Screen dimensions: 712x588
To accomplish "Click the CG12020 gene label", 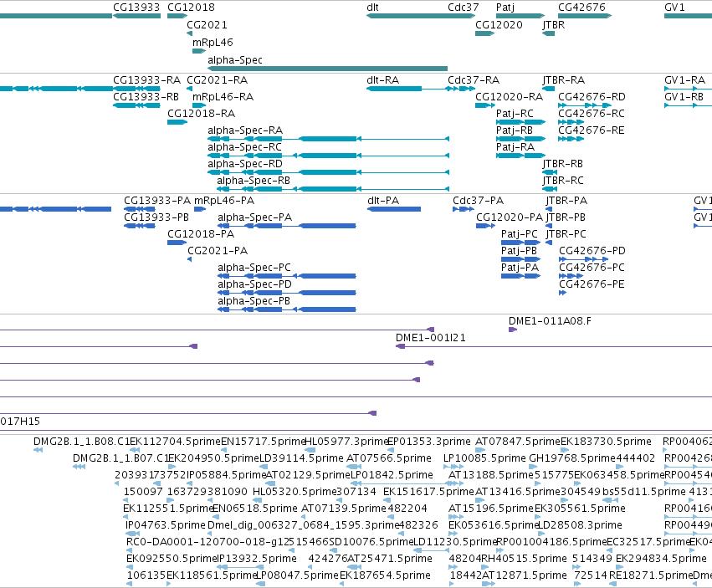I will (x=499, y=25).
